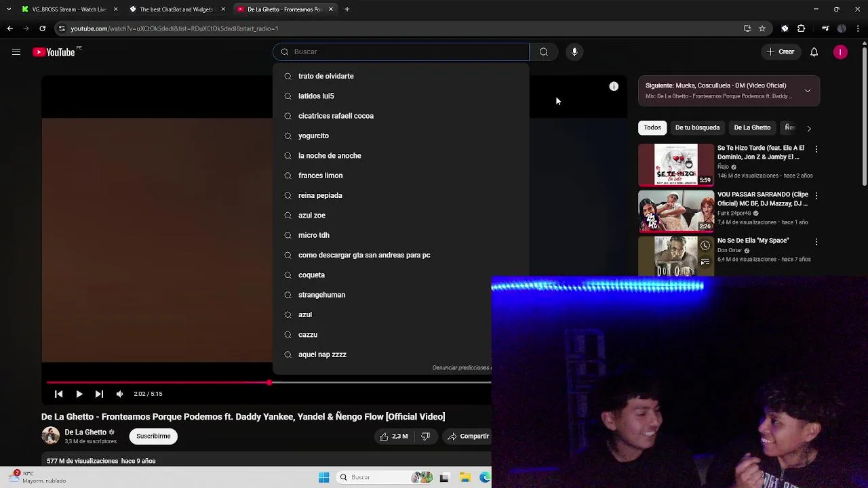Select the 'De tu búsqueda' chip
Image resolution: width=868 pixels, height=488 pixels.
(x=697, y=127)
